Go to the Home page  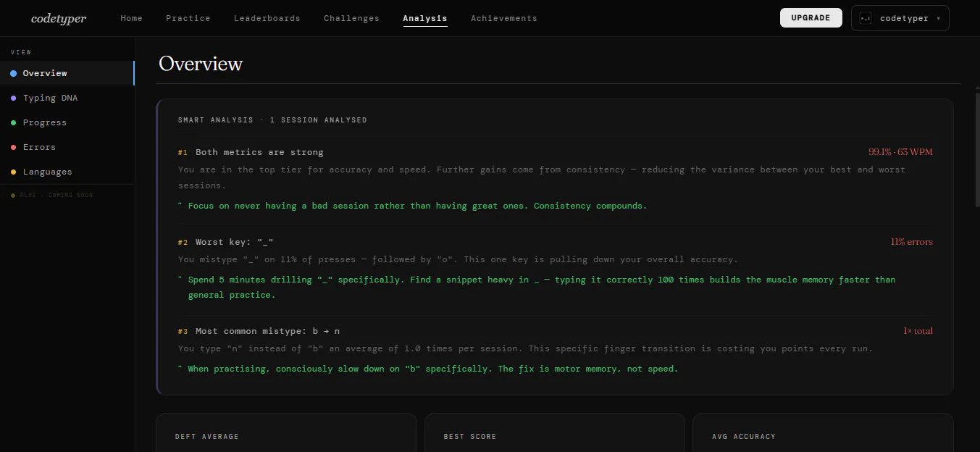(131, 18)
